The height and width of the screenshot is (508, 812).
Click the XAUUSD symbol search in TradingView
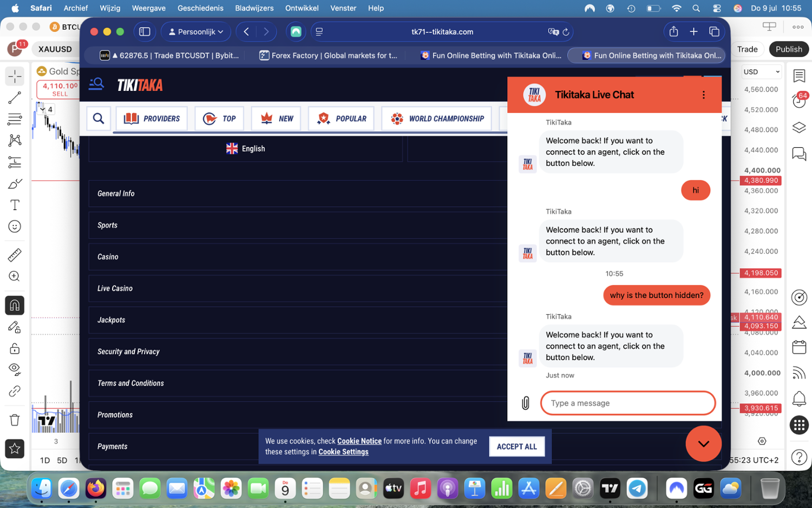click(x=55, y=49)
